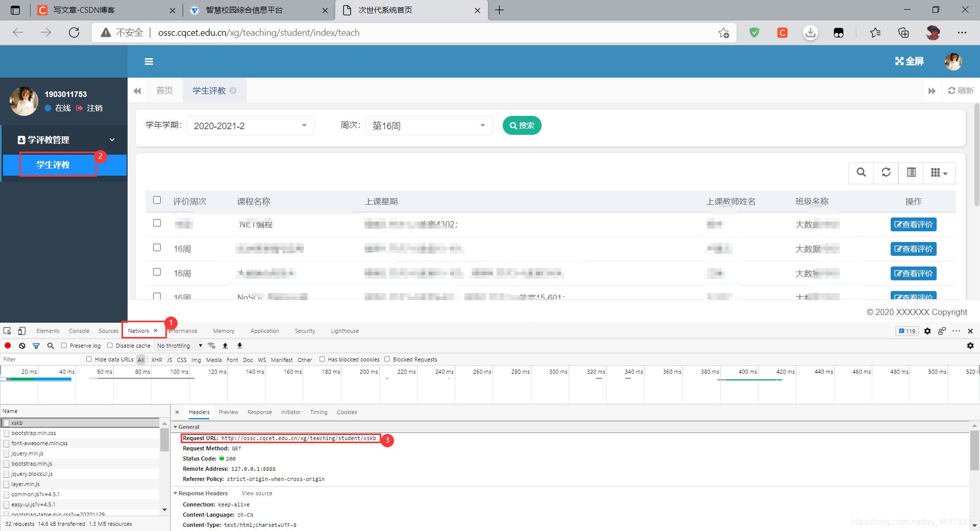Click the inspect element picker icon
This screenshot has height=531, width=980.
pyautogui.click(x=7, y=331)
